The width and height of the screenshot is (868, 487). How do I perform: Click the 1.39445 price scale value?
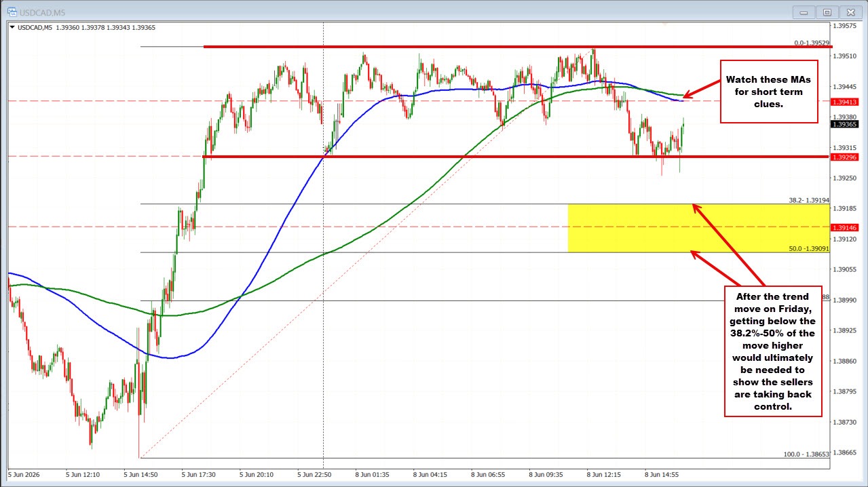tap(846, 87)
